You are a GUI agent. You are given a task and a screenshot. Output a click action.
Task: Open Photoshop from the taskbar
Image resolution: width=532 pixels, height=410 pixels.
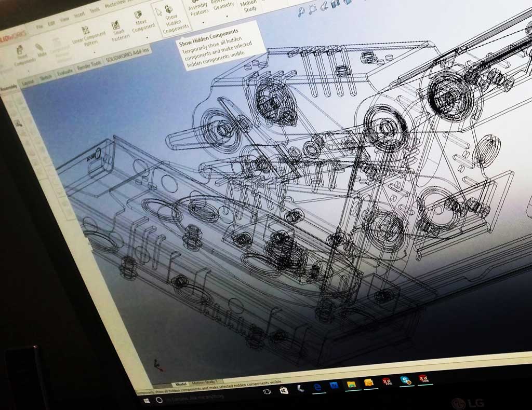334,386
